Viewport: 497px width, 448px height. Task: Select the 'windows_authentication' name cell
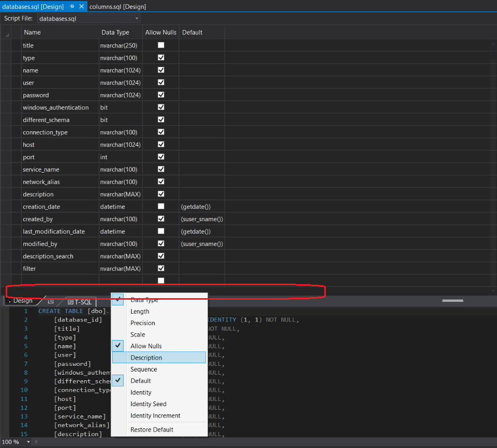[60, 107]
